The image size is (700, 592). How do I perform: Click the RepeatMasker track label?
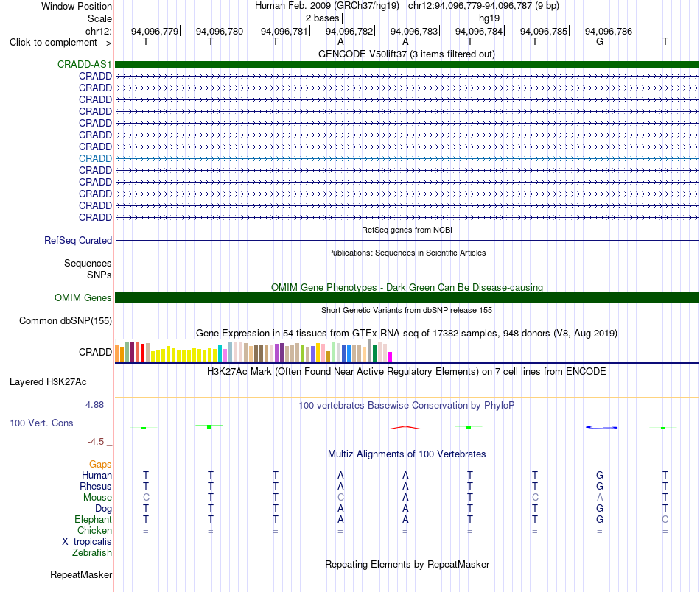[x=81, y=574]
